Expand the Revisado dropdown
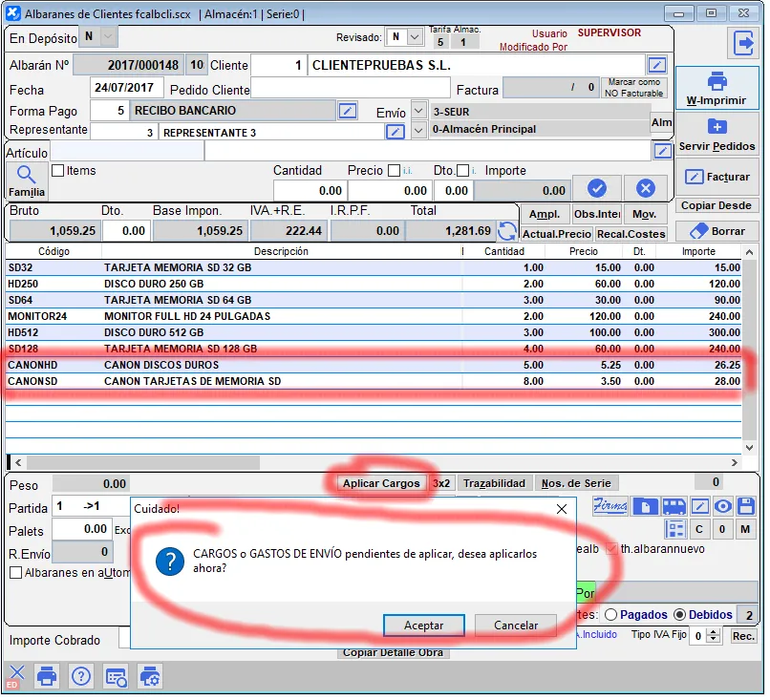Image resolution: width=770 pixels, height=700 pixels. tap(414, 37)
